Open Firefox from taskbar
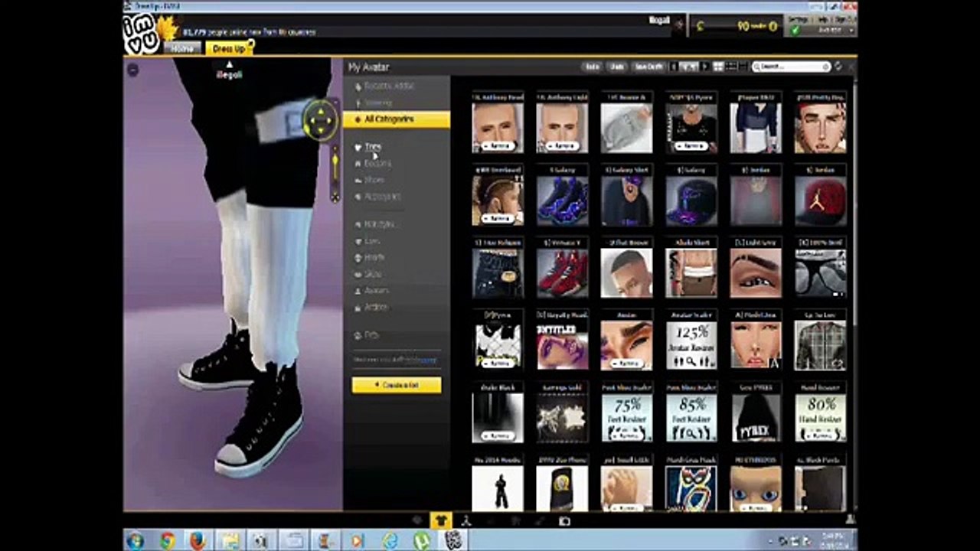The height and width of the screenshot is (551, 980). [x=198, y=540]
